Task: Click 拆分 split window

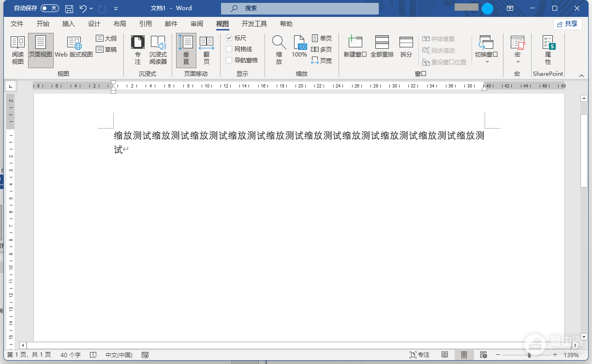Action: pos(406,47)
